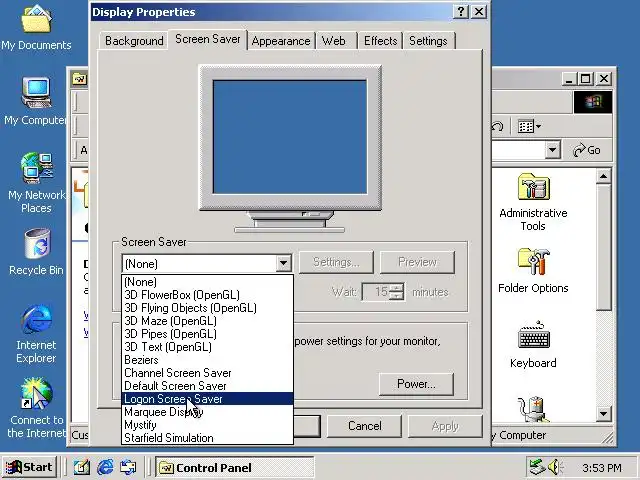
Task: Select 3D FlowerBox (OpenGL) screen saver
Action: pyautogui.click(x=207, y=295)
